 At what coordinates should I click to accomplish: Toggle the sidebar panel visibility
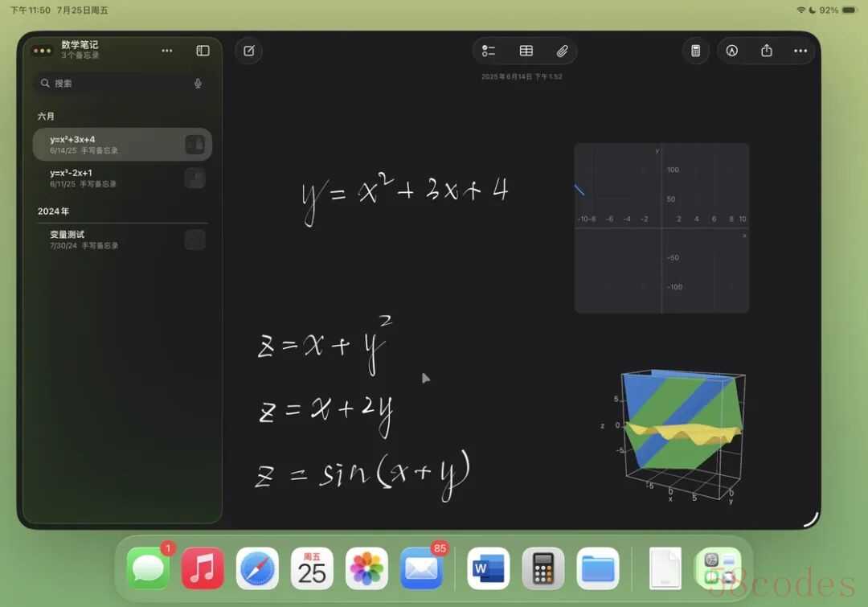(203, 51)
